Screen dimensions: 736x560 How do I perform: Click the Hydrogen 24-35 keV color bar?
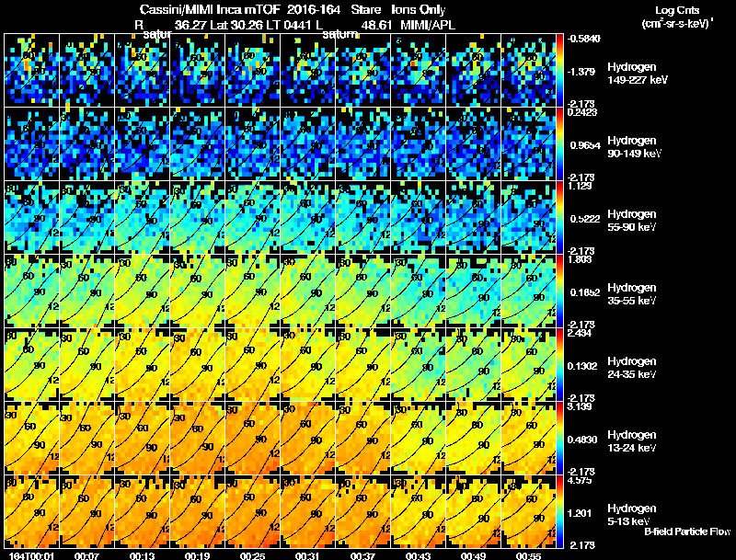(x=559, y=365)
